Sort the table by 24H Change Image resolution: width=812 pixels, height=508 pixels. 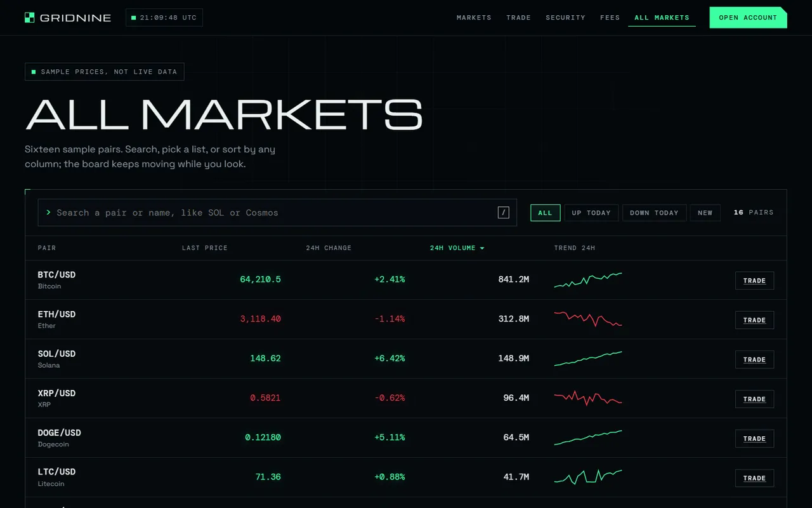pos(329,248)
